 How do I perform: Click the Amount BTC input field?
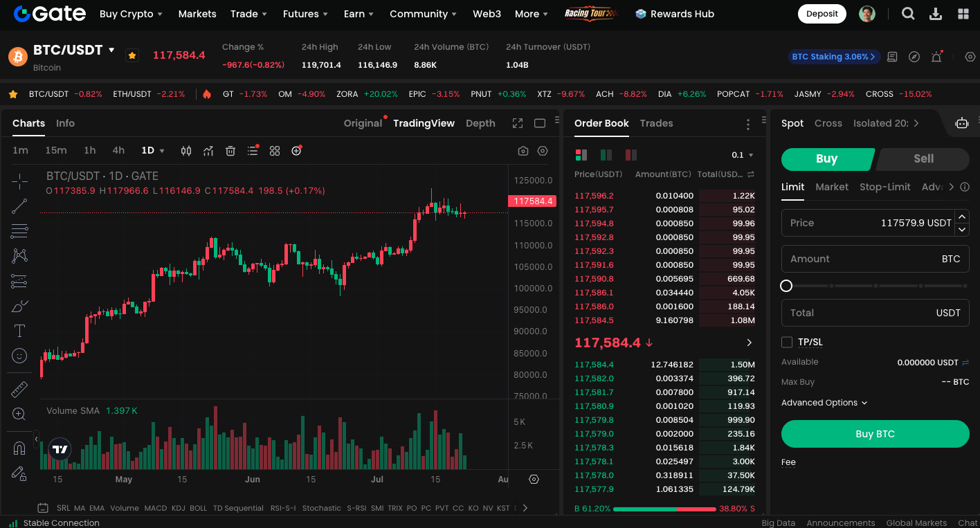tap(875, 259)
